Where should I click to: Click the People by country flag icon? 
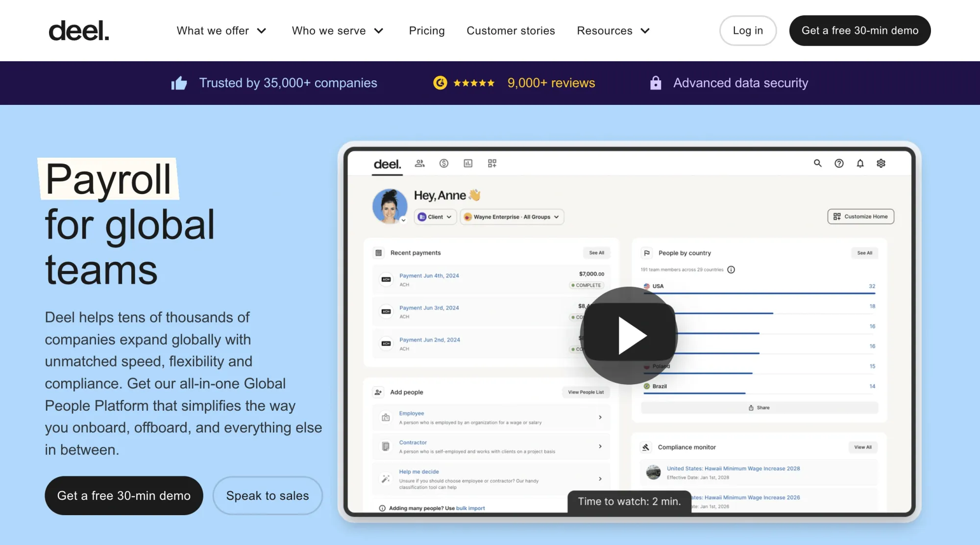tap(647, 253)
